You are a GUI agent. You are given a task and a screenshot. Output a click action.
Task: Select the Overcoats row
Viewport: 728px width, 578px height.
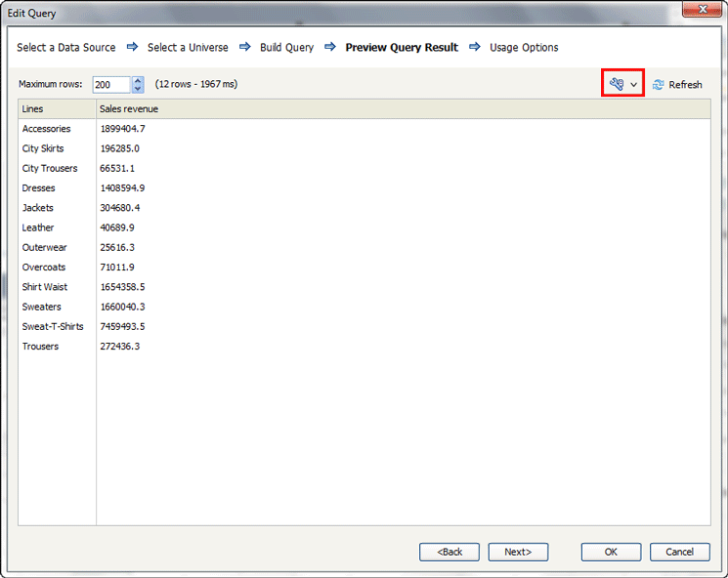(x=364, y=268)
